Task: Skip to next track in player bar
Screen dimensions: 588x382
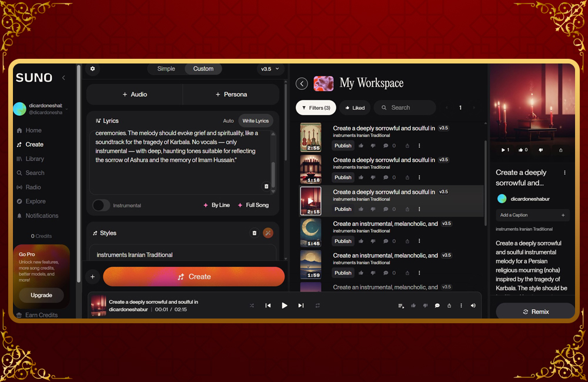Action: (300, 306)
